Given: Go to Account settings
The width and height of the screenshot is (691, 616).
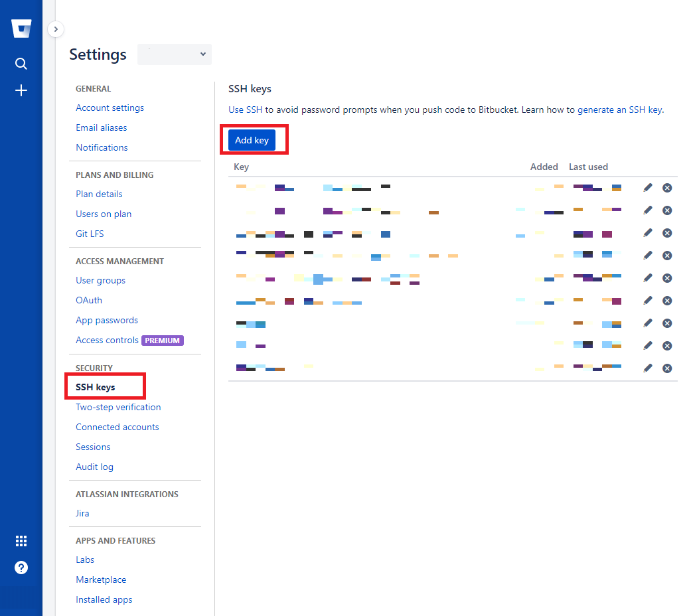Looking at the screenshot, I should (110, 108).
